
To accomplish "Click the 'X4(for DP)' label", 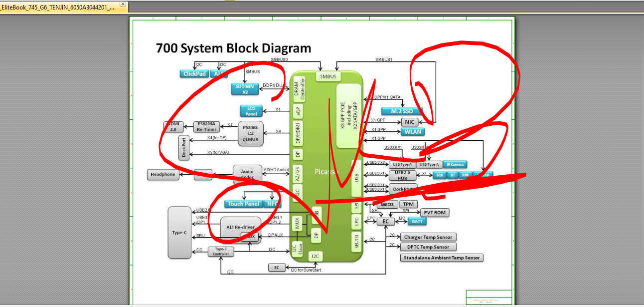I will pyautogui.click(x=217, y=137).
